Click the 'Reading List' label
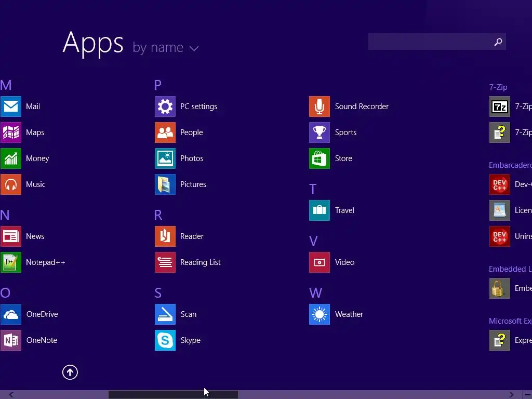This screenshot has width=532, height=399. point(200,262)
